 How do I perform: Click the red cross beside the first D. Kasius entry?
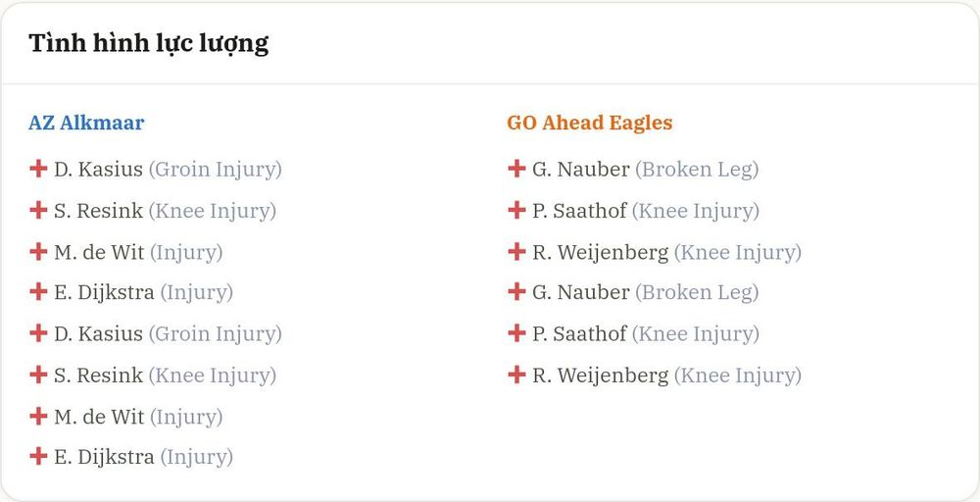38,169
